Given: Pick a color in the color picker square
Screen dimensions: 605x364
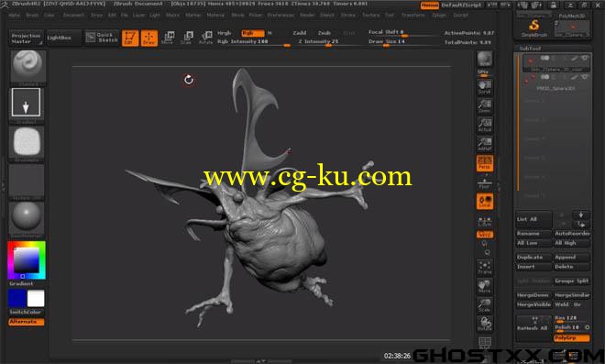Looking at the screenshot, I should pyautogui.click(x=27, y=260).
